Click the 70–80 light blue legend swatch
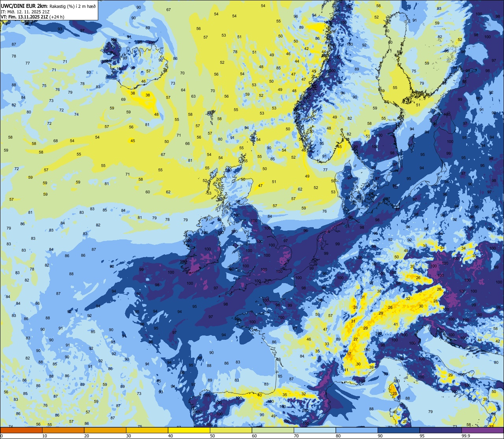The height and width of the screenshot is (439, 504). [x=315, y=430]
